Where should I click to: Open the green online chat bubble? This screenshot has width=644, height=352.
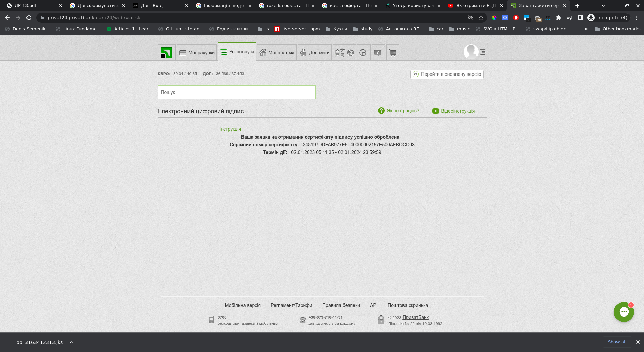(624, 312)
